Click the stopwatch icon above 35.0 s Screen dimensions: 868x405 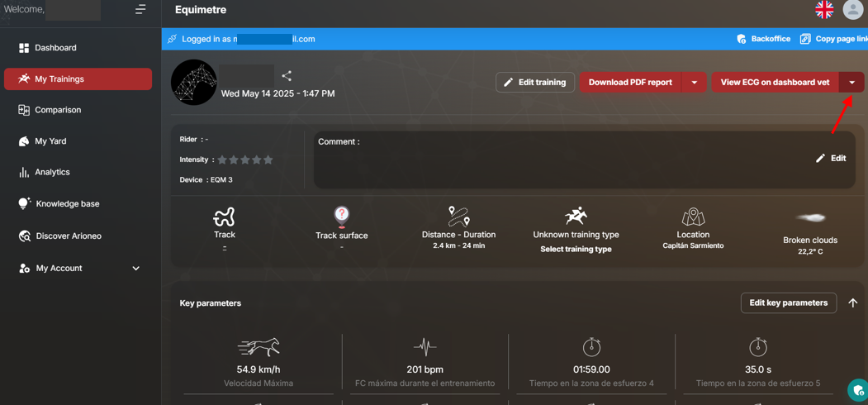(758, 347)
